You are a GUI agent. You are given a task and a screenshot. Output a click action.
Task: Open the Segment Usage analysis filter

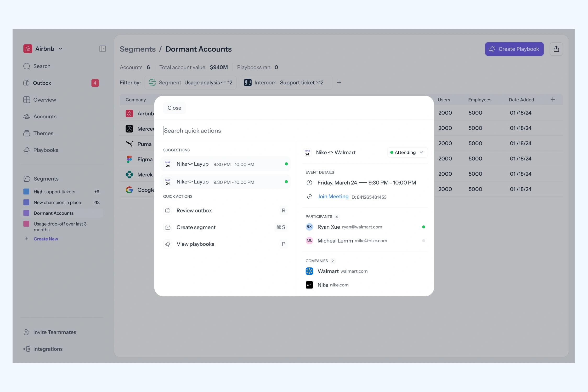pyautogui.click(x=190, y=83)
